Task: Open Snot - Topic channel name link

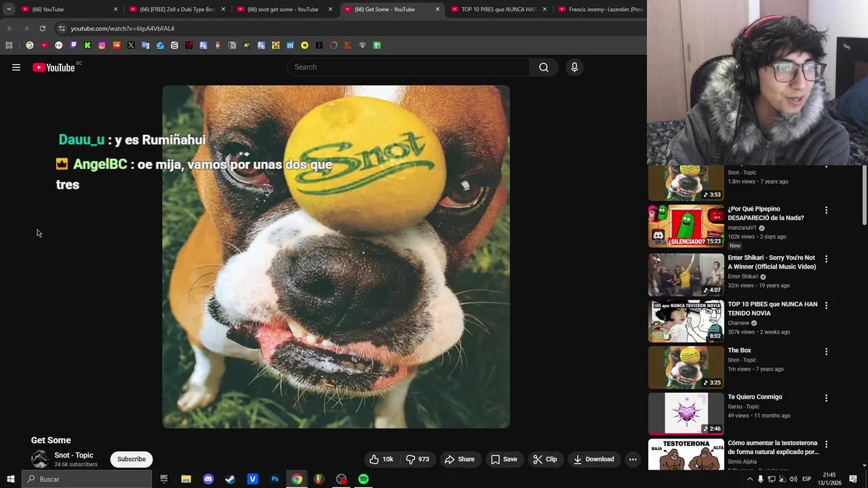Action: (74, 455)
